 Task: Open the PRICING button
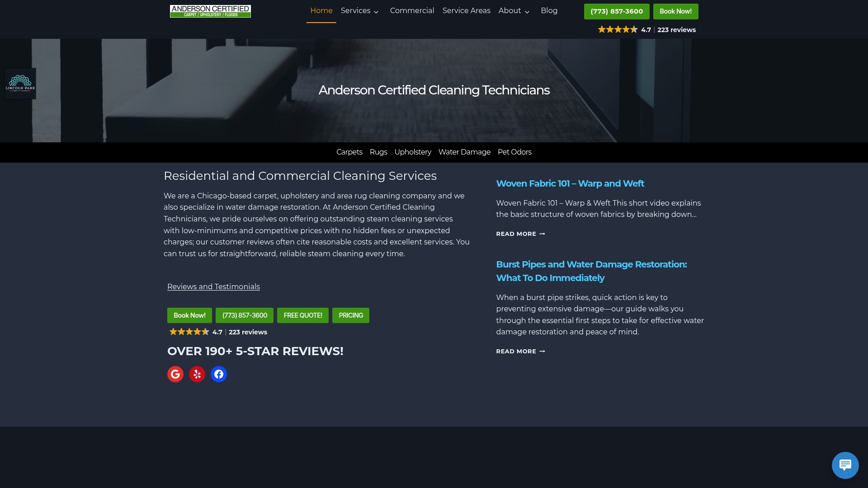click(351, 315)
